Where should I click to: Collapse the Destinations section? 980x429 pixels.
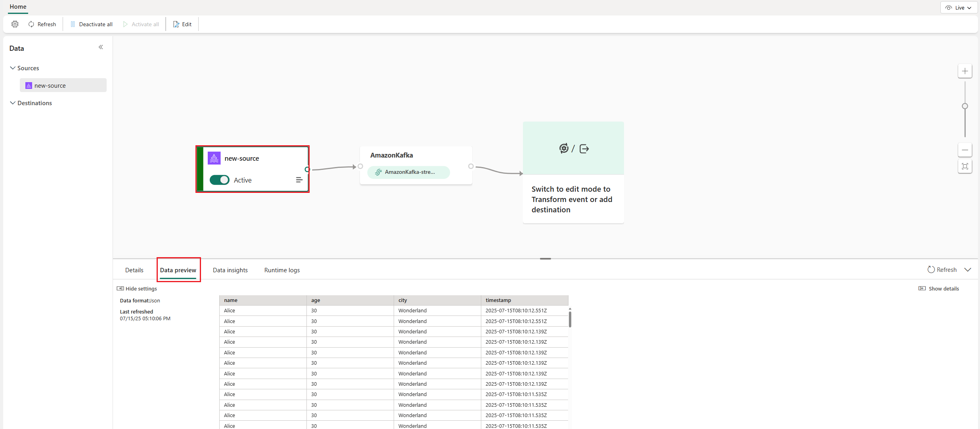(x=12, y=103)
